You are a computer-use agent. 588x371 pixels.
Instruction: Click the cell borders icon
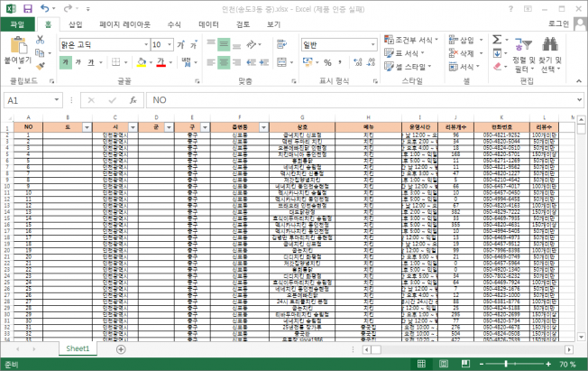click(115, 62)
